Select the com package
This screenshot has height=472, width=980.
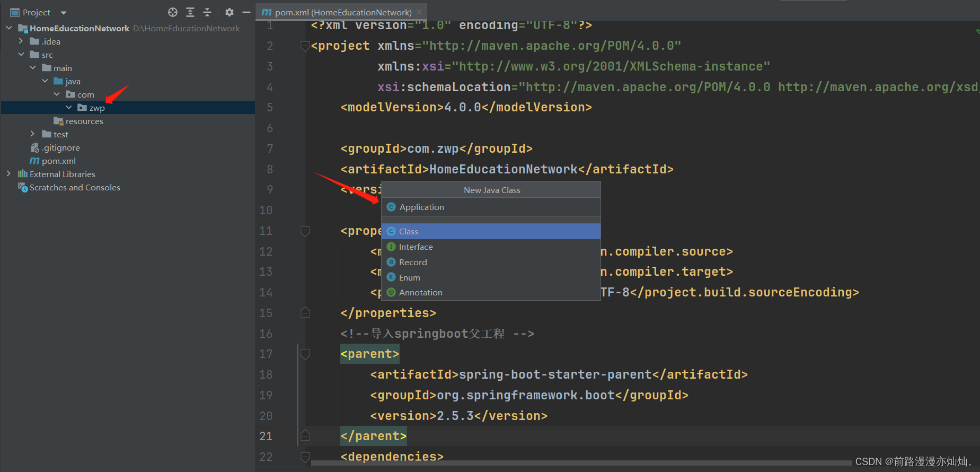[x=86, y=94]
